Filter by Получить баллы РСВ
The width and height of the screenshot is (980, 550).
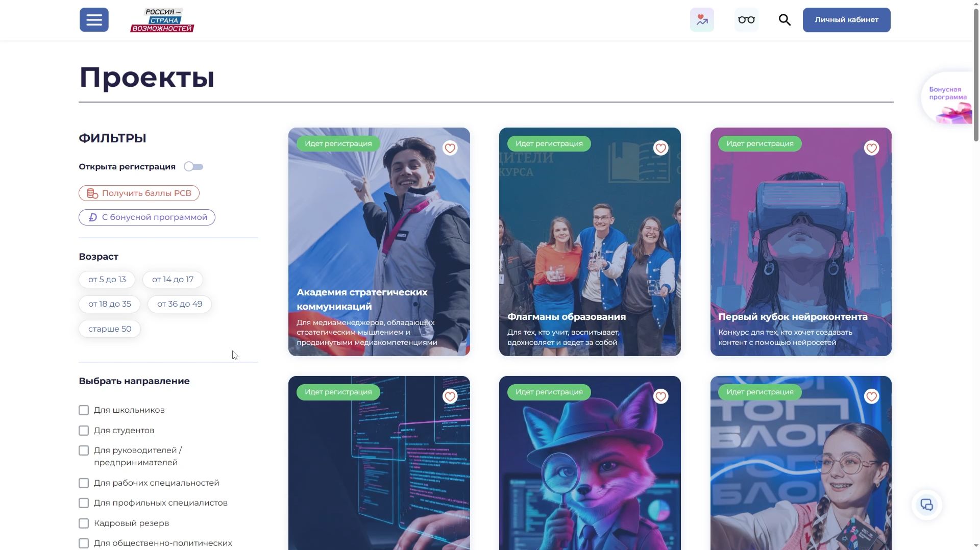139,193
